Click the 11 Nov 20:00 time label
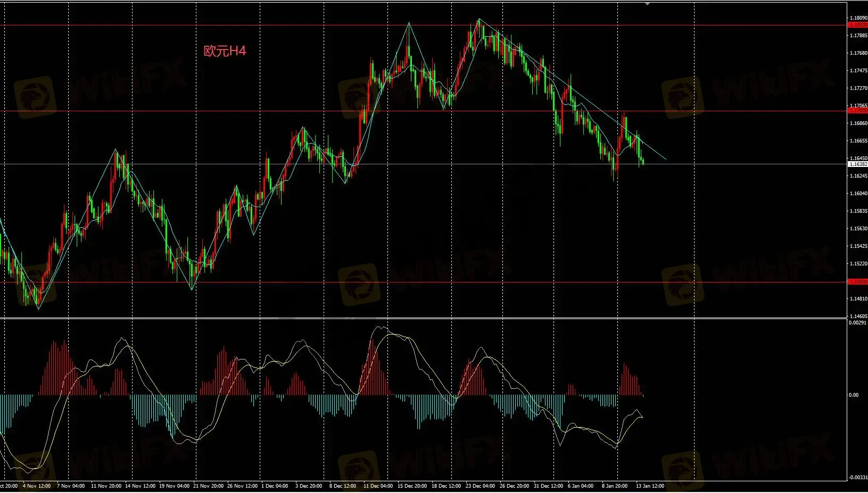 click(106, 486)
